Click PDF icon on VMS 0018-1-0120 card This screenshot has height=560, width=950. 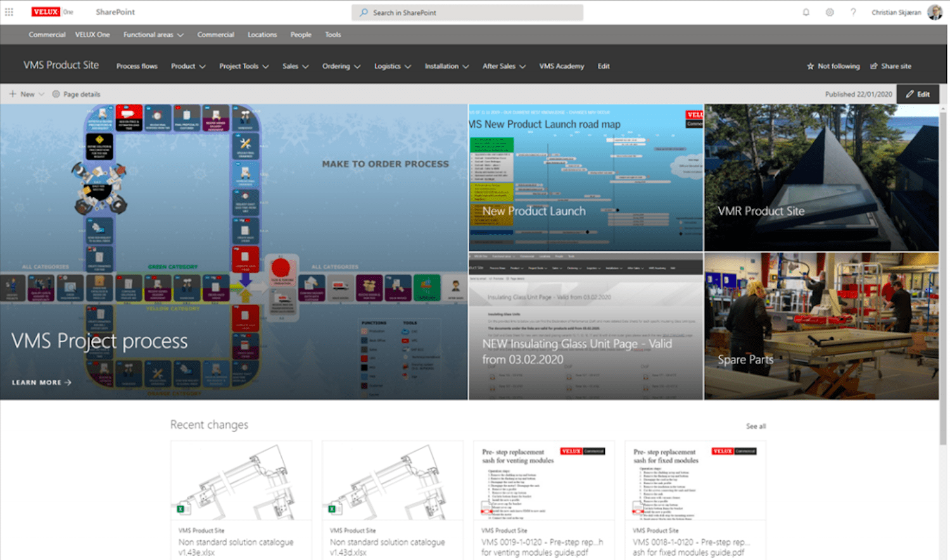pos(638,507)
